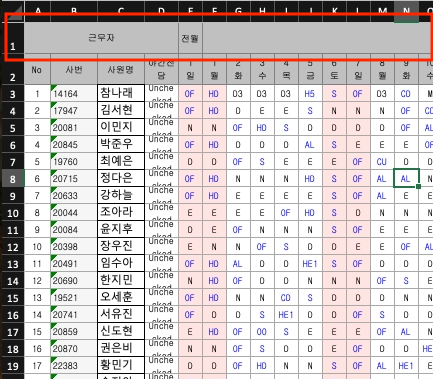Screen dimensions: 433x379
Task: Select the column G header
Action: point(238,11)
